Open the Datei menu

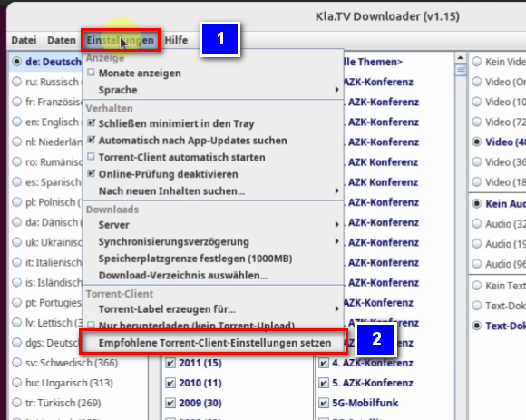click(x=24, y=40)
